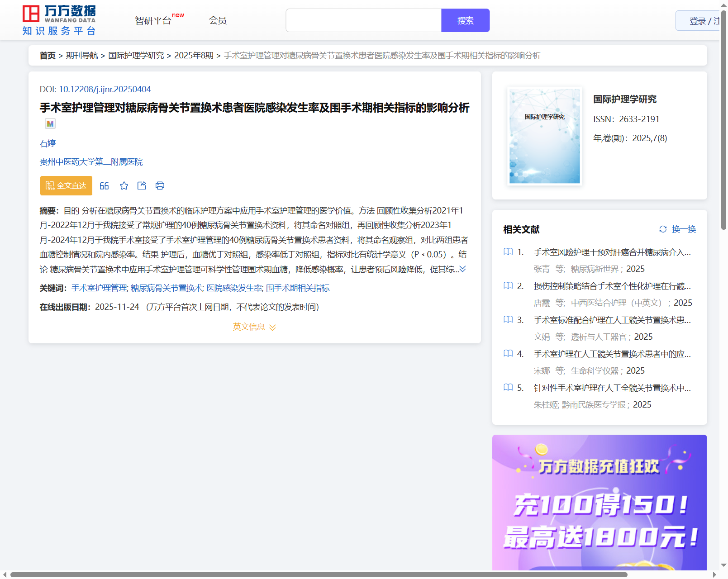Screen dimensions: 728x579
Task: Click the Wanfang Data logo
Action: 59,20
